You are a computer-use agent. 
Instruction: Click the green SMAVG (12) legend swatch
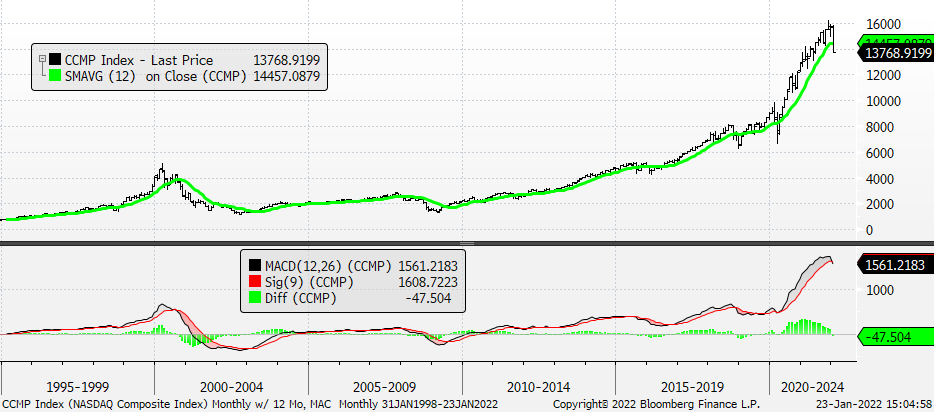pos(55,76)
